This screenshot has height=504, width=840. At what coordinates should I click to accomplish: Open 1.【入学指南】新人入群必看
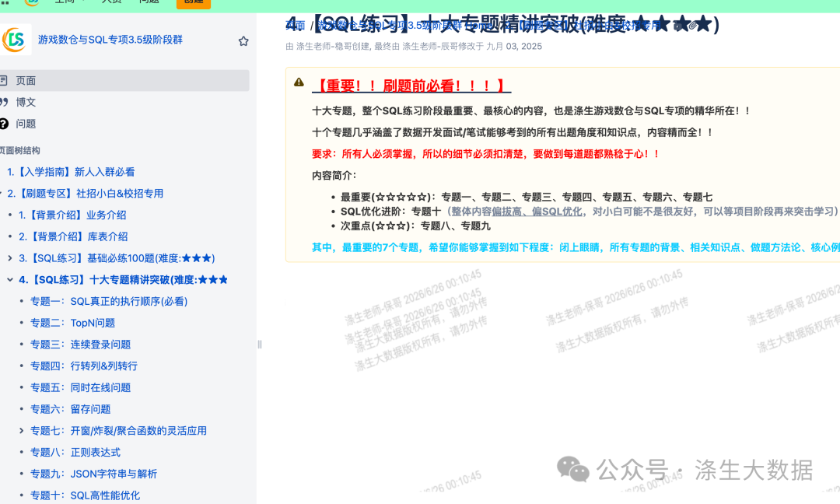click(71, 172)
